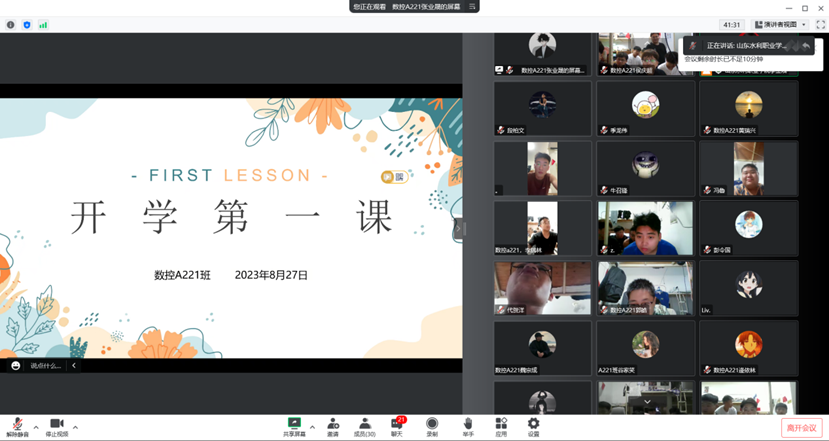Open the speaker view dropdown
829x441 pixels.
(780, 25)
